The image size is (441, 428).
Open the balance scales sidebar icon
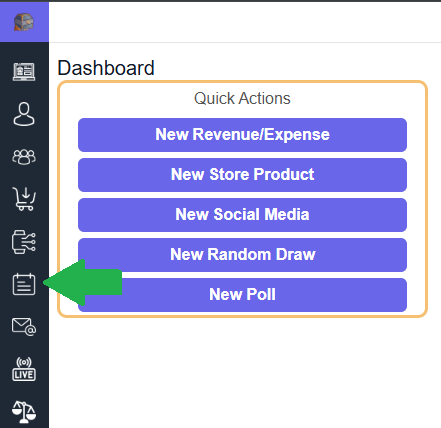(24, 412)
